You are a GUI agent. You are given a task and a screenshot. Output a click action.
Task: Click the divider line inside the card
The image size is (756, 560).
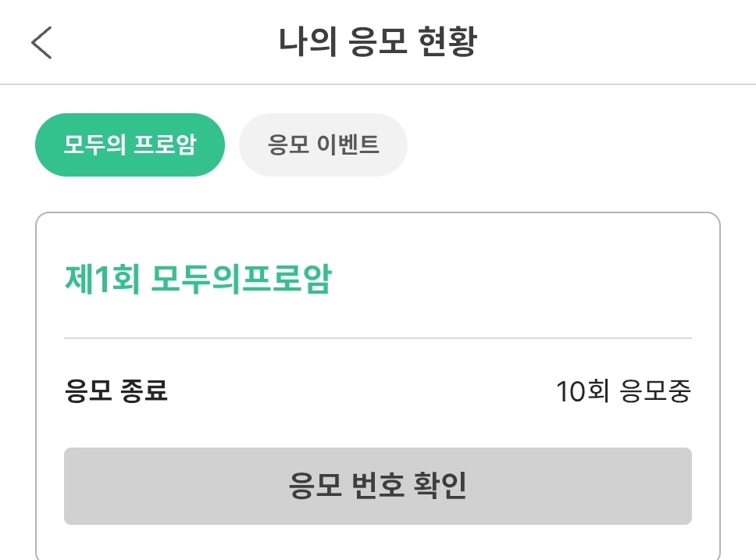377,338
